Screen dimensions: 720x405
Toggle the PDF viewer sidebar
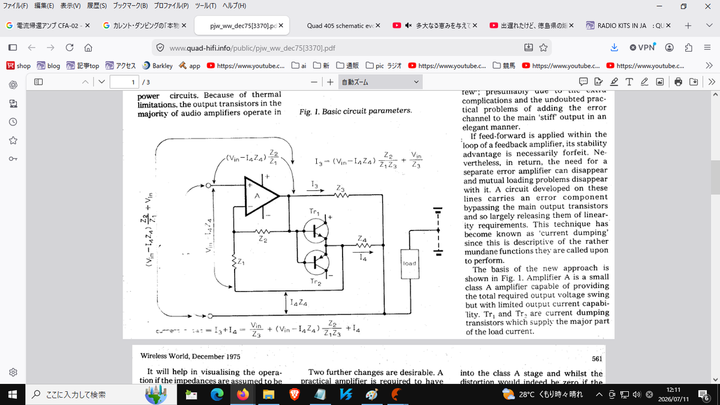pyautogui.click(x=39, y=82)
